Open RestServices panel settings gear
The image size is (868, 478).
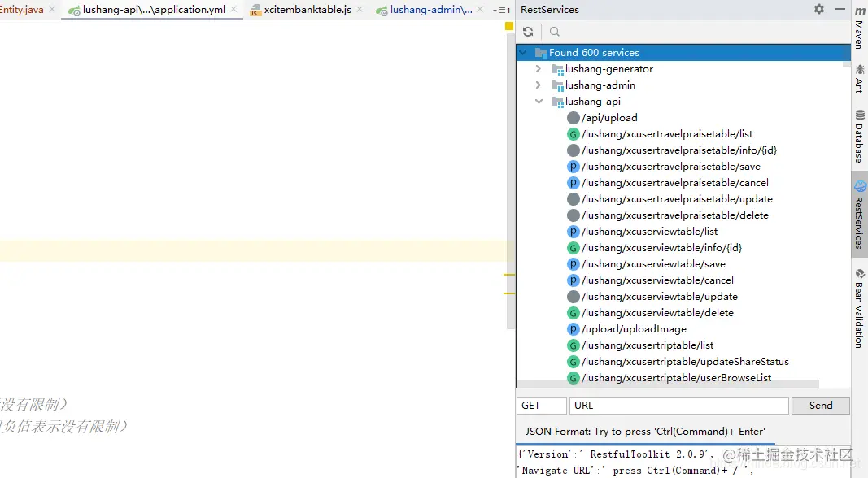pyautogui.click(x=819, y=9)
